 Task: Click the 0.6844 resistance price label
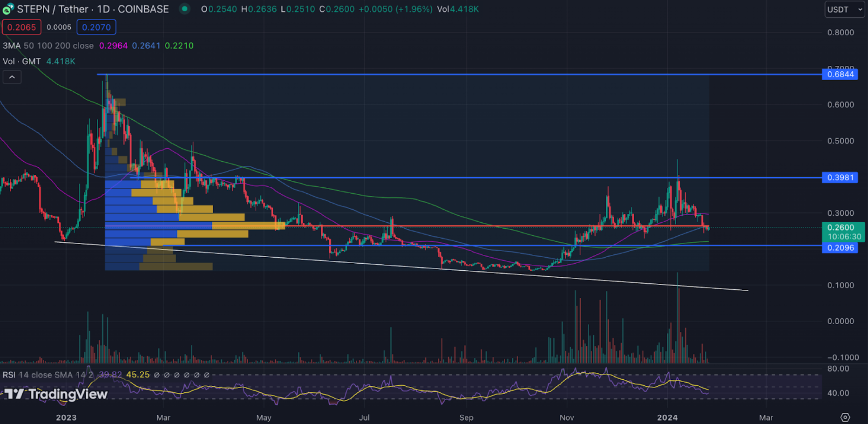(841, 74)
